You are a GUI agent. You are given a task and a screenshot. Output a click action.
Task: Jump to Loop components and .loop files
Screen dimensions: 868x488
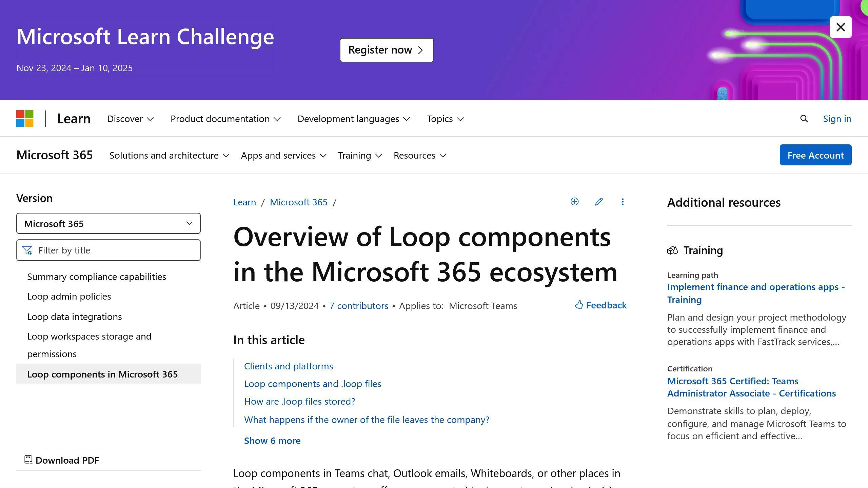click(x=313, y=384)
